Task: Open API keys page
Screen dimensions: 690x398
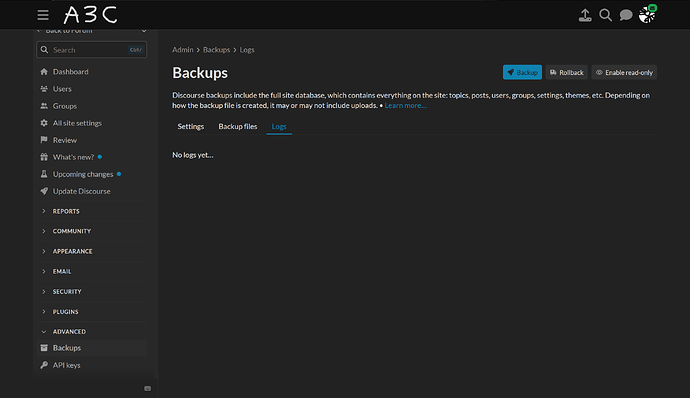Action: click(x=92, y=365)
